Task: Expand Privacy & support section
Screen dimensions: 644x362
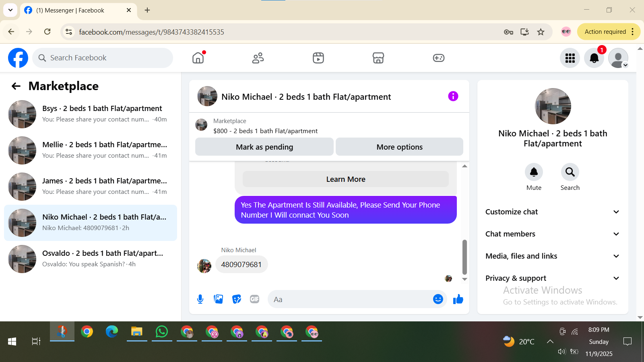Action: (x=552, y=278)
